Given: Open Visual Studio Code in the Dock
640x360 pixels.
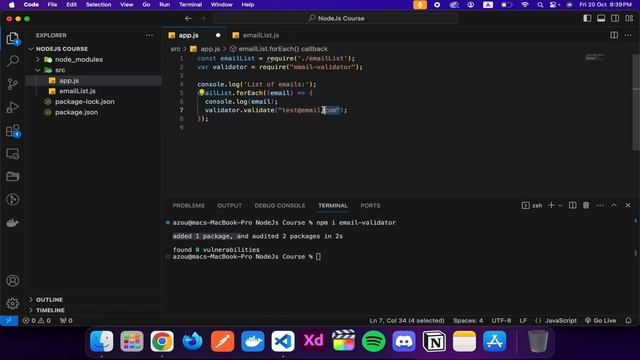Looking at the screenshot, I should click(283, 341).
